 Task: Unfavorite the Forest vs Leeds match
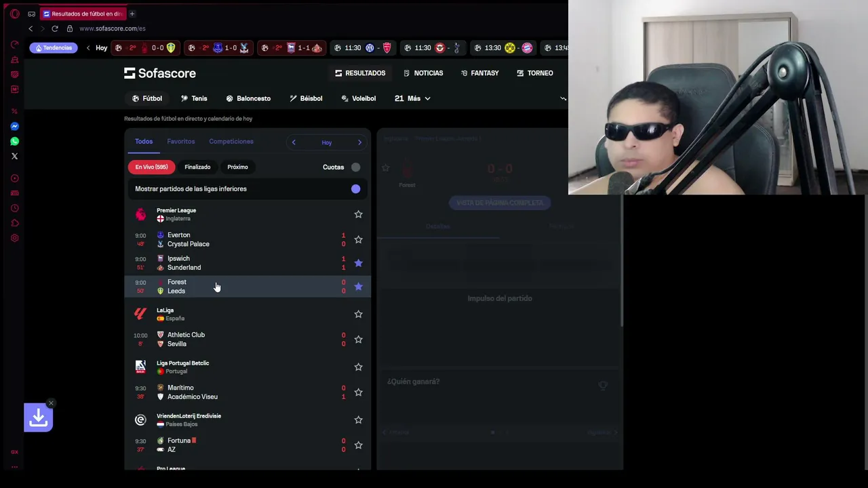pos(358,286)
